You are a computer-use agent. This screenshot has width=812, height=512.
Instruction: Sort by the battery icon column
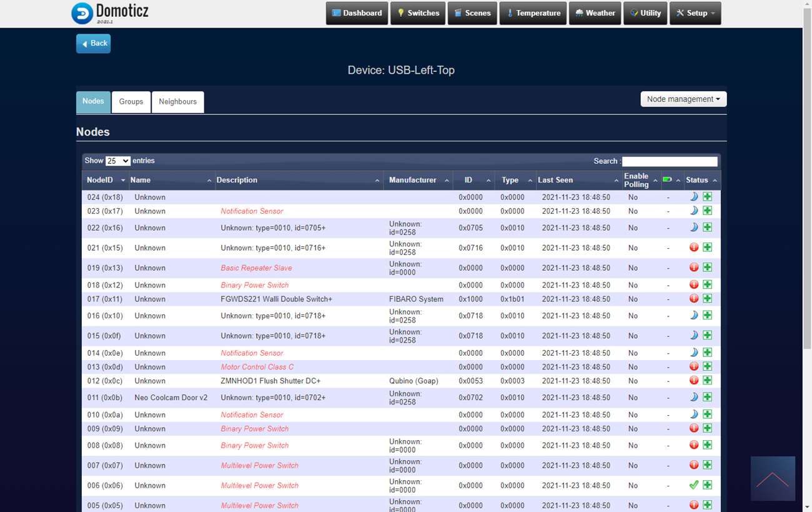667,180
